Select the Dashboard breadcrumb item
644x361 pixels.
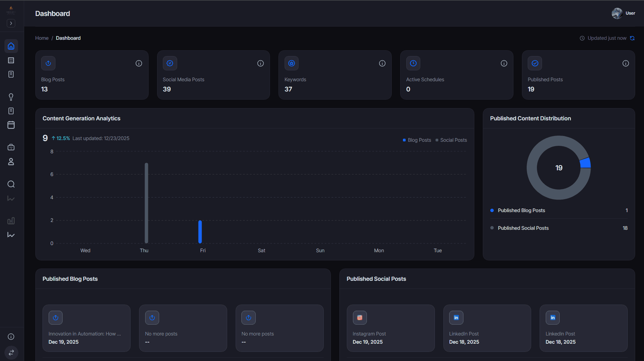(68, 38)
